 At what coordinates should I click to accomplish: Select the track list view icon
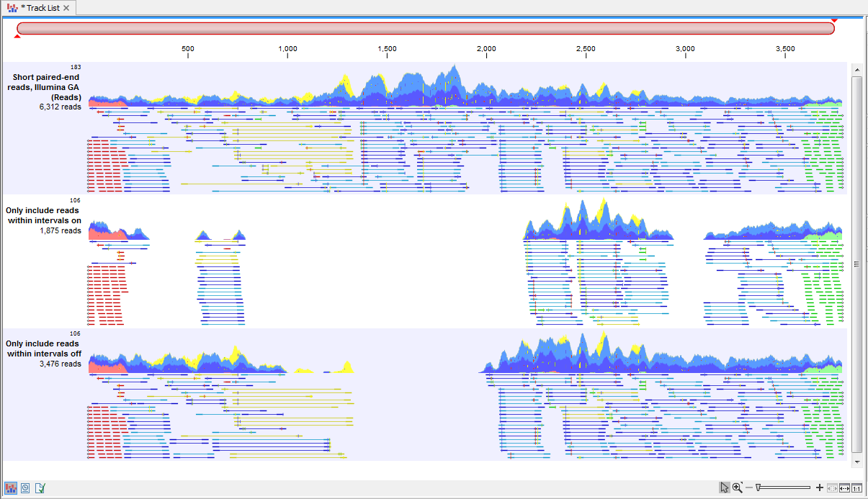click(x=12, y=488)
